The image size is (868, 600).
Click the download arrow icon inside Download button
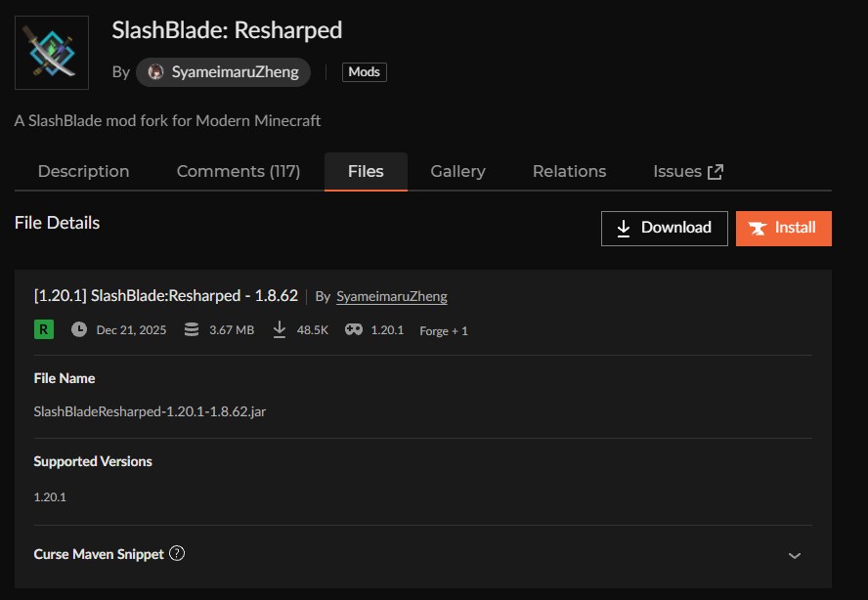click(623, 228)
